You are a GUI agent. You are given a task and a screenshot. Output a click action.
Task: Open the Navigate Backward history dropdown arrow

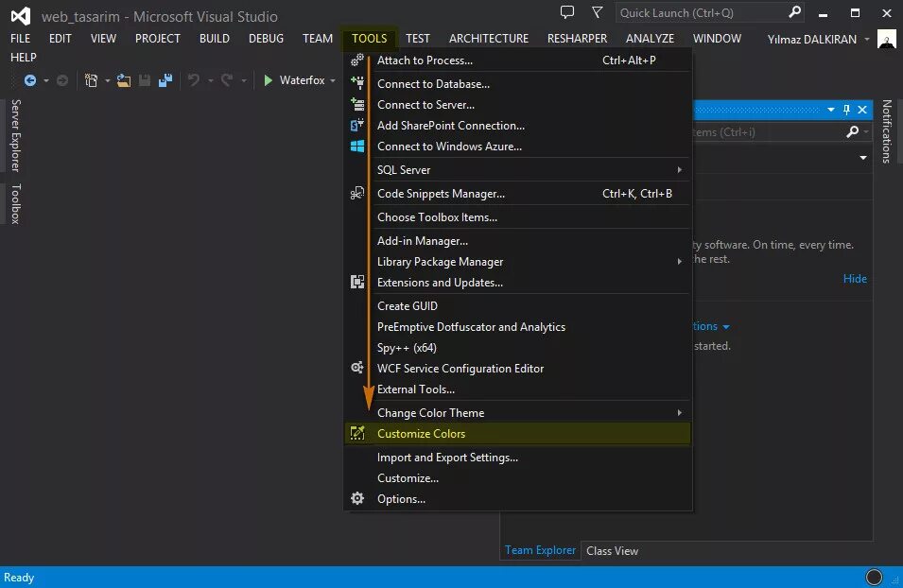[x=46, y=80]
